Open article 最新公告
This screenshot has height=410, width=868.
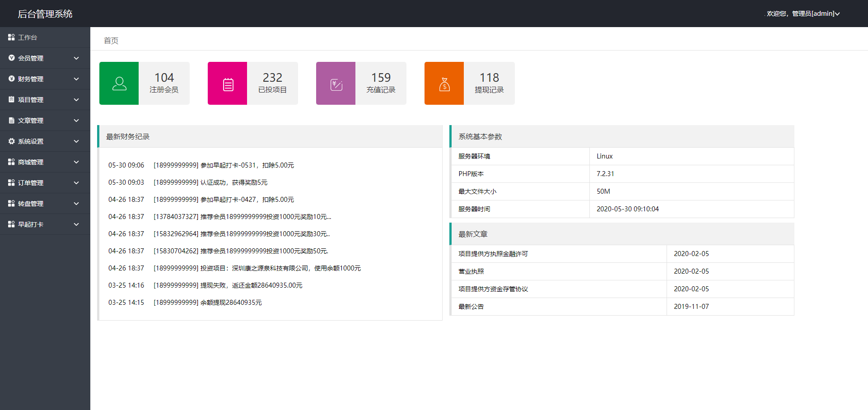tap(471, 307)
